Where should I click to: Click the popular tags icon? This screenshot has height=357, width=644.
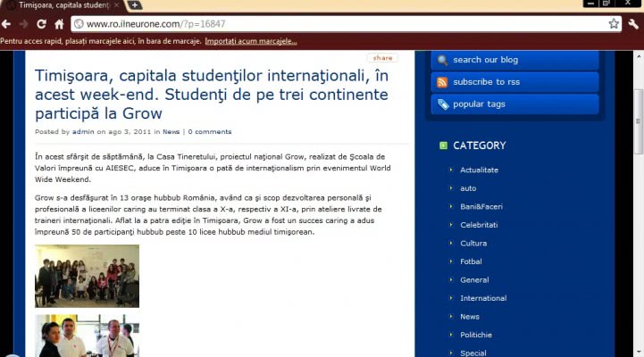click(x=442, y=104)
